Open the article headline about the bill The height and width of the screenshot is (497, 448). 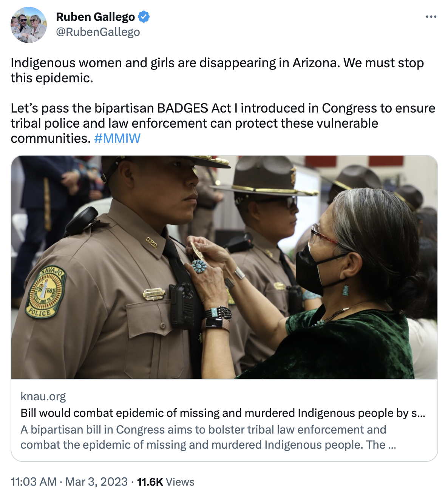223,413
